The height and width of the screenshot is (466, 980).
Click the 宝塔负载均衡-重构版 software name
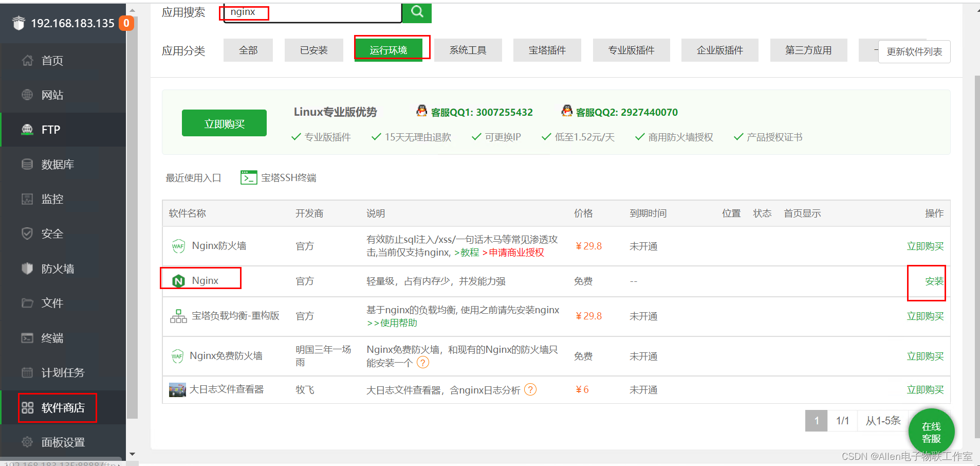(x=235, y=316)
